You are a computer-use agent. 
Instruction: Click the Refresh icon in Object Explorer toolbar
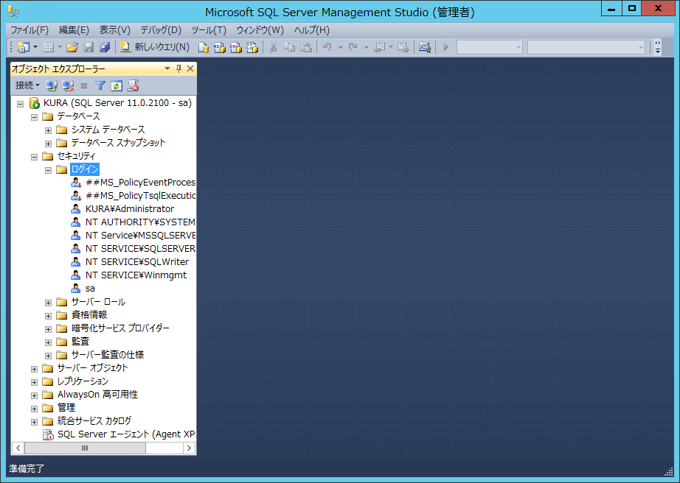point(116,86)
